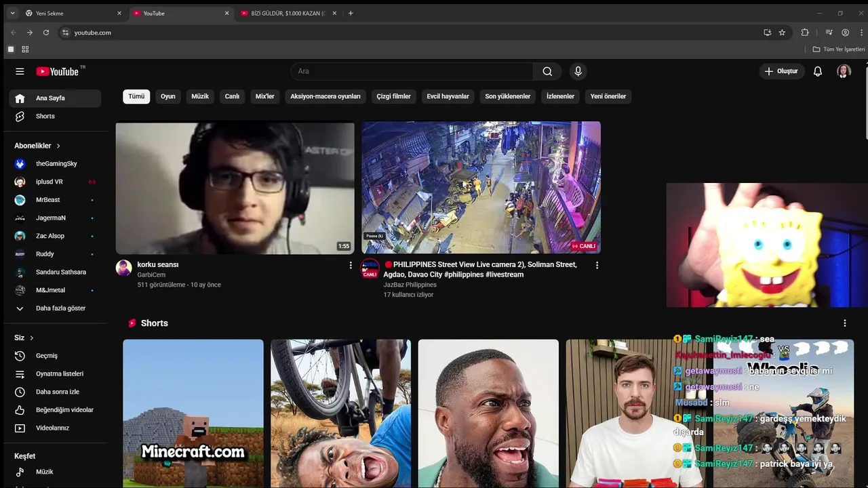Open options for PHILIPPINES Street View livestream
This screenshot has width=868, height=488.
(x=597, y=265)
